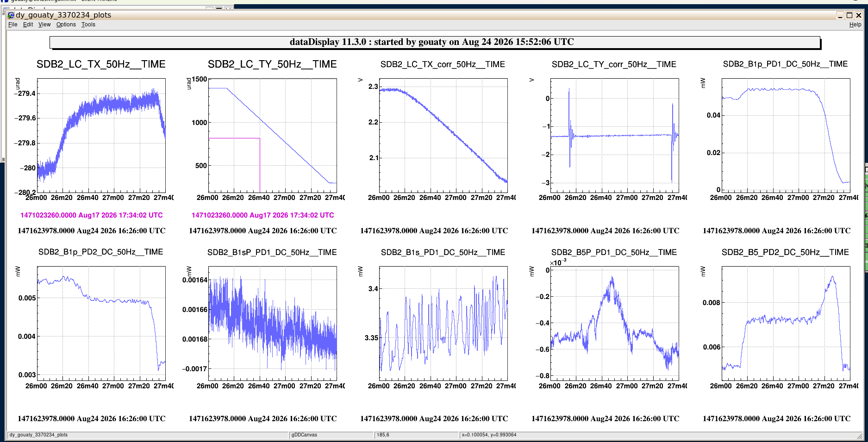Viewport: 868px width, 442px height.
Task: Open the File menu
Action: (x=12, y=25)
